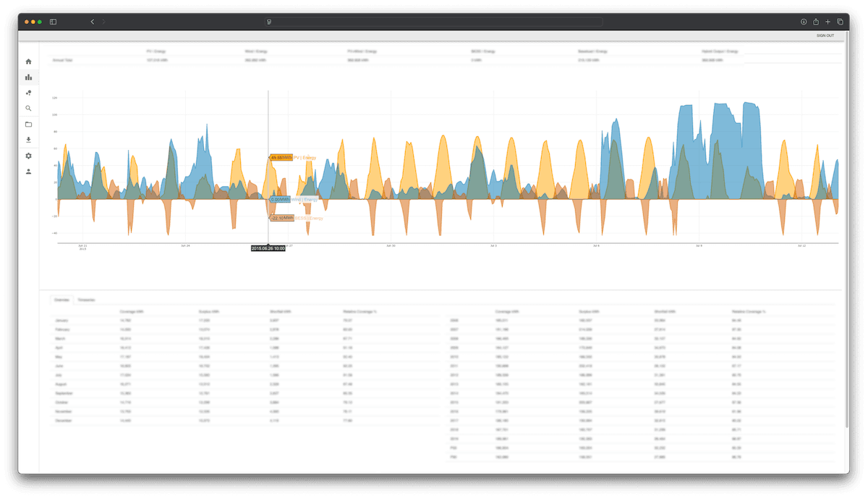
Task: Click the 2015.06.26 10:00 timeline marker
Action: (x=267, y=247)
